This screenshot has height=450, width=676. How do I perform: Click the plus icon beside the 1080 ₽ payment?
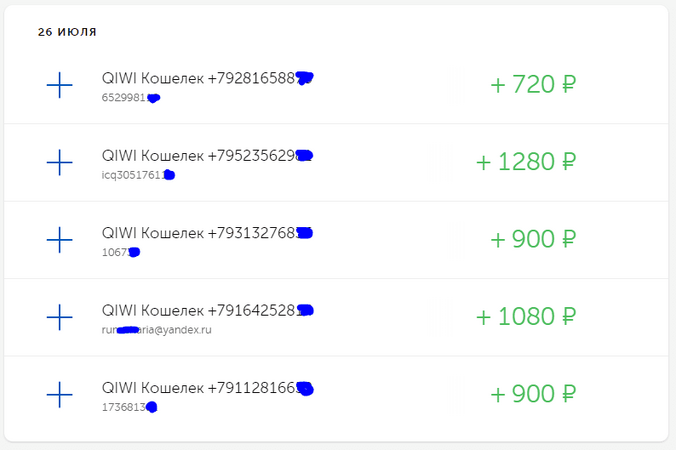[59, 317]
